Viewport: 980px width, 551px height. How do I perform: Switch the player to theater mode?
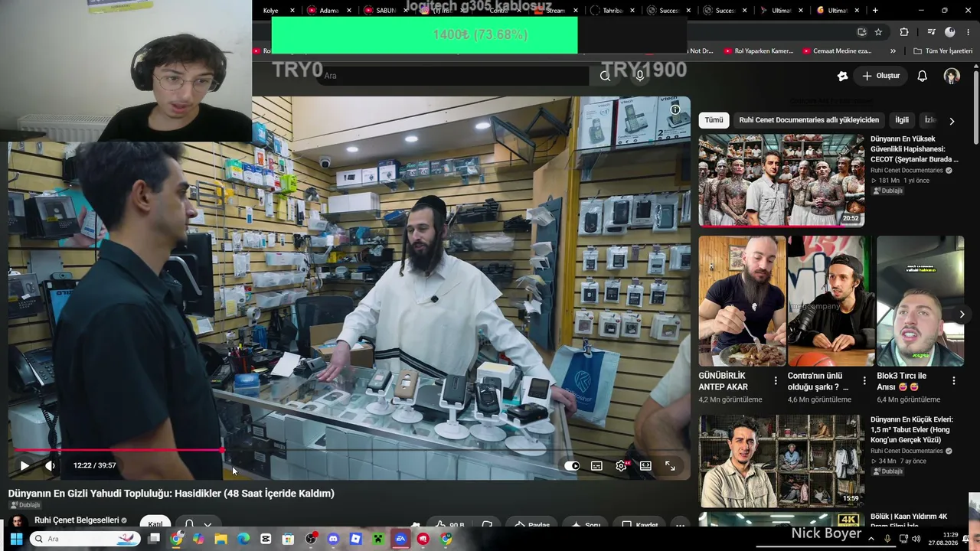point(645,465)
